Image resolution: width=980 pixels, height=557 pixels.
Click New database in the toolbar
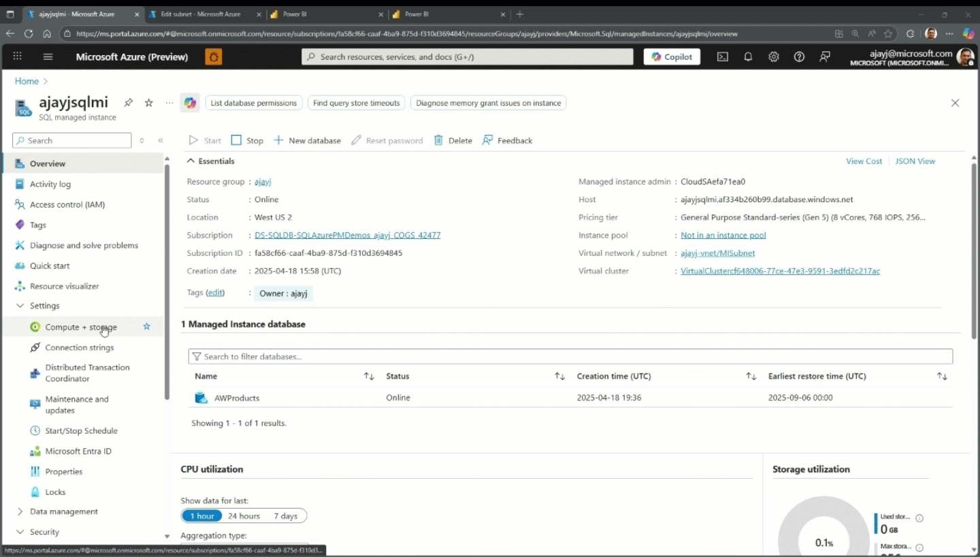click(x=307, y=140)
